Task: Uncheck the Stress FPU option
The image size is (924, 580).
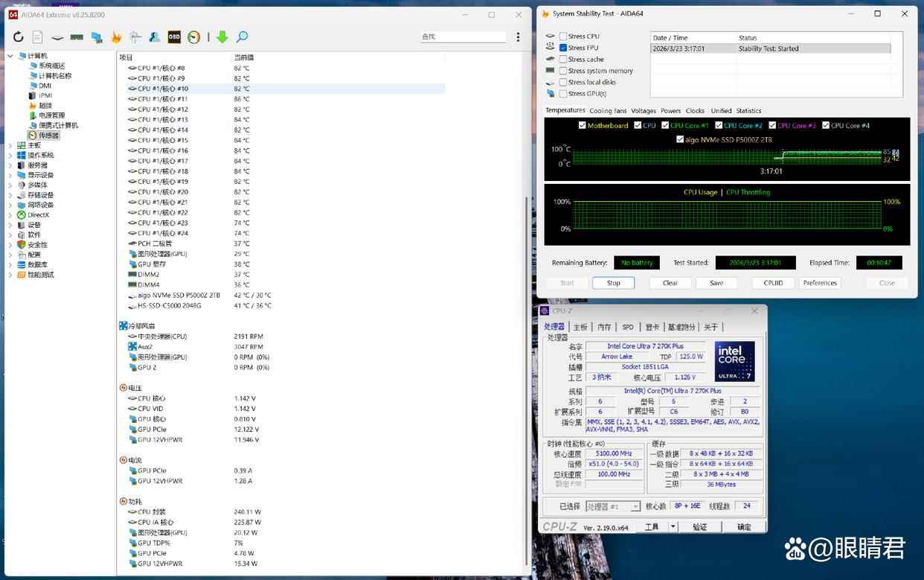Action: pos(563,48)
